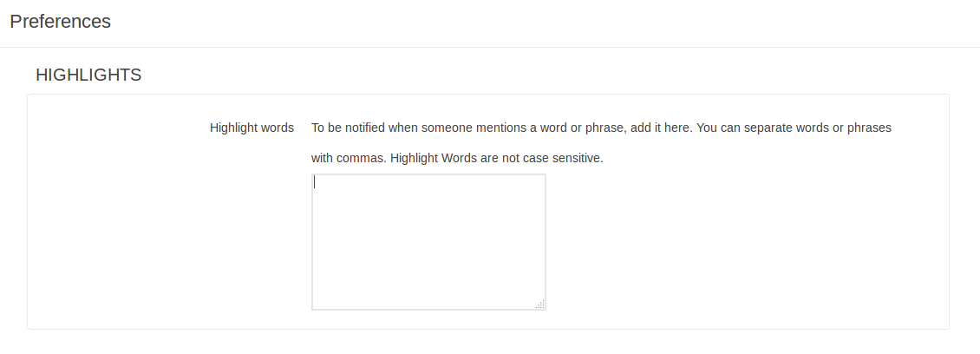
Task: Click the 'To be notified' description line
Action: tap(601, 128)
